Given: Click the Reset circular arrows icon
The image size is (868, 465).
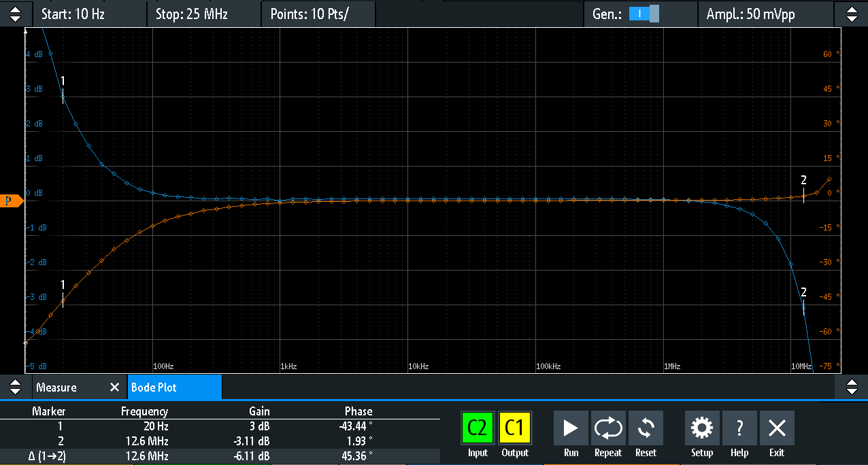Looking at the screenshot, I should point(646,428).
